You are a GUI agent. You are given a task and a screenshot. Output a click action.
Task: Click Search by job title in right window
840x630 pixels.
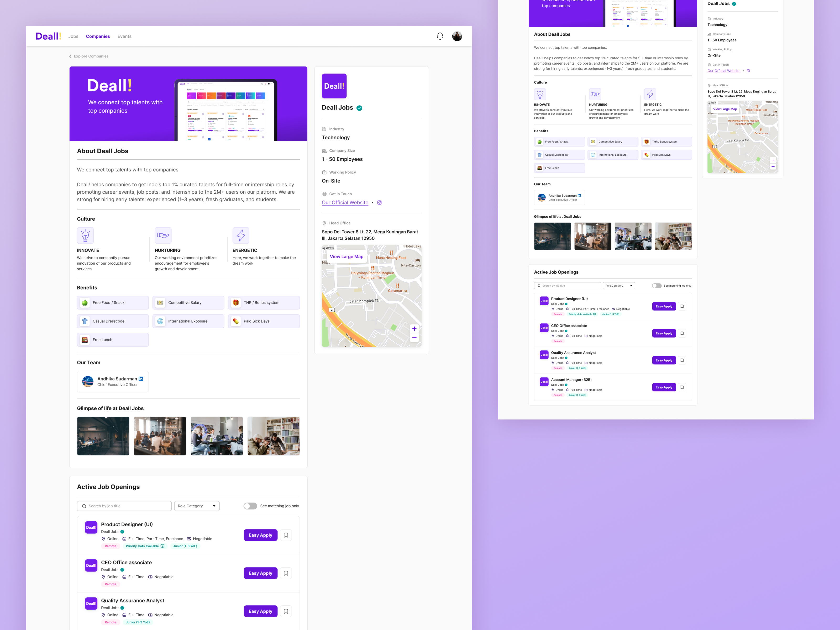pyautogui.click(x=567, y=286)
